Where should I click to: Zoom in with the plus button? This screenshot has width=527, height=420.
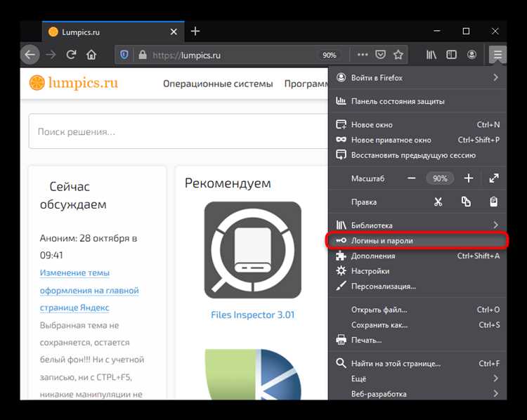469,178
